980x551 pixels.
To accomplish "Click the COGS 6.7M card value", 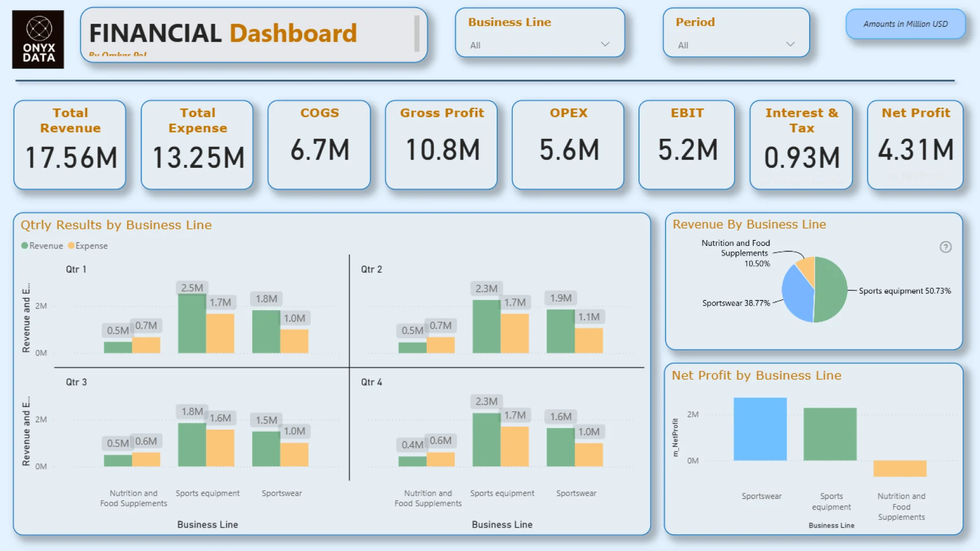I will (320, 150).
